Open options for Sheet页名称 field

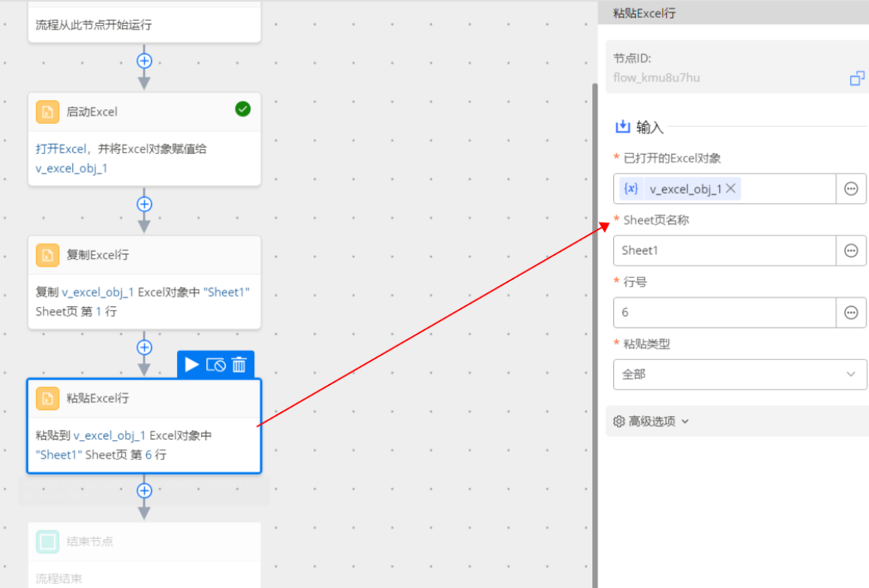pos(851,251)
